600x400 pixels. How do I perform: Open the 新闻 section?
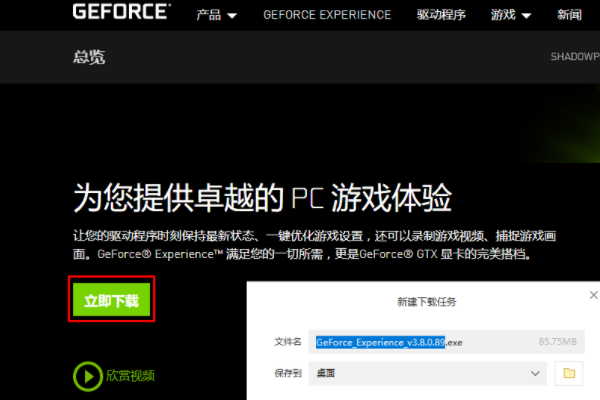tap(569, 15)
